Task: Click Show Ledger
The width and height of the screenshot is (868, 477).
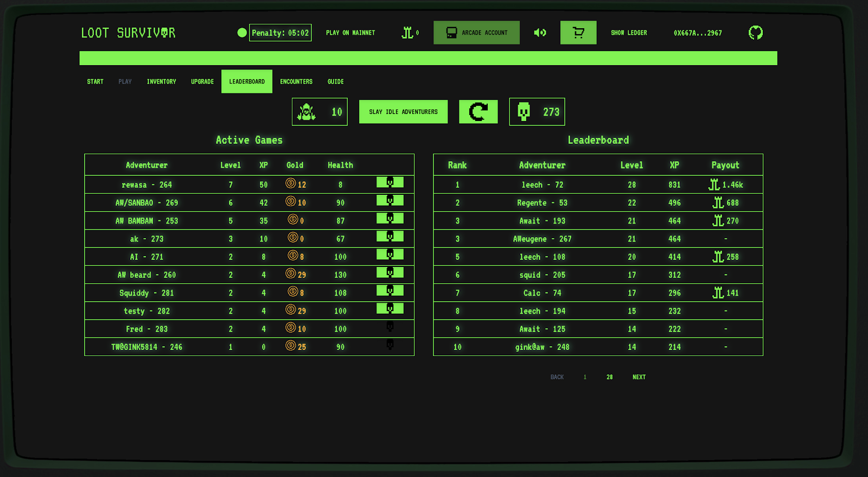Action: 629,33
